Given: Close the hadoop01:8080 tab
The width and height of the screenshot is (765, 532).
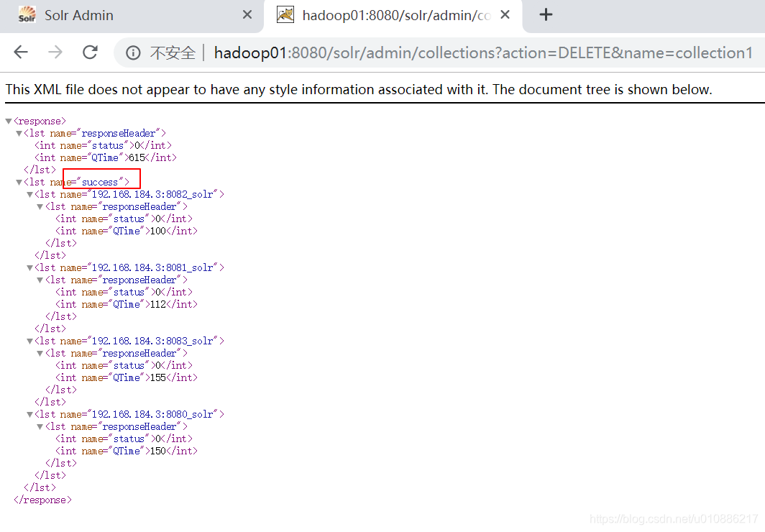Looking at the screenshot, I should [x=505, y=15].
